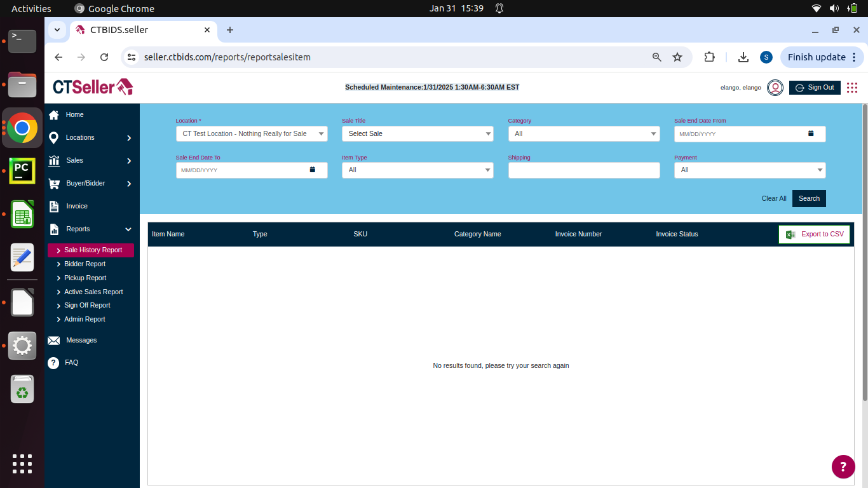Open the Location dropdown
Viewport: 868px width, 488px height.
[x=252, y=134]
